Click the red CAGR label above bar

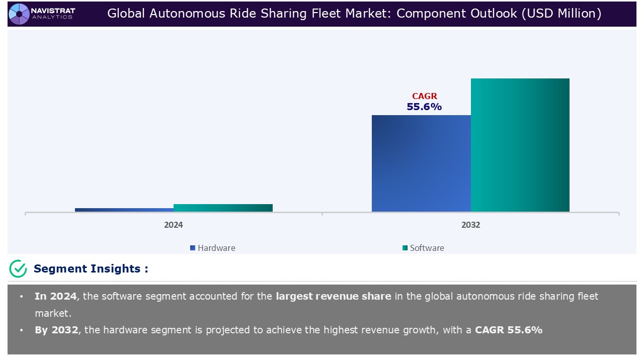pyautogui.click(x=424, y=96)
